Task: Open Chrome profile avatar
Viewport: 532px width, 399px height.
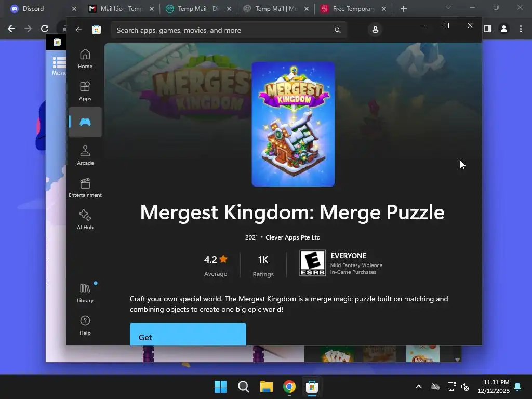Action: [x=504, y=29]
